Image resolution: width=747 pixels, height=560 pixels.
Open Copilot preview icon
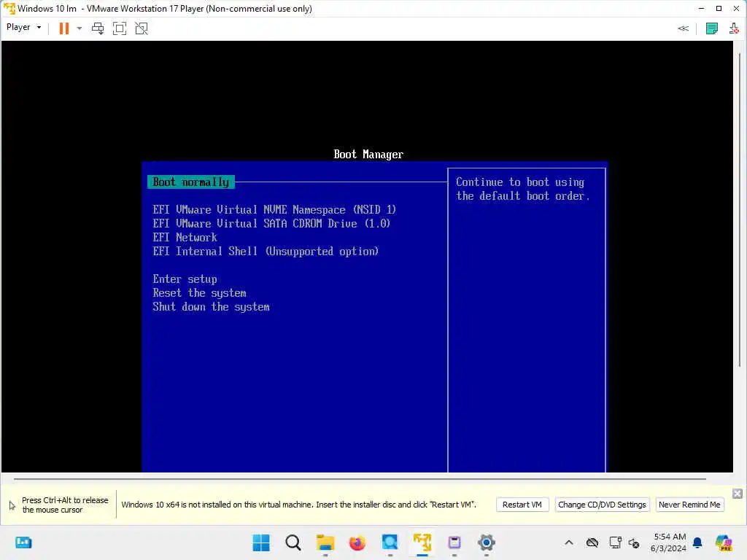[724, 542]
